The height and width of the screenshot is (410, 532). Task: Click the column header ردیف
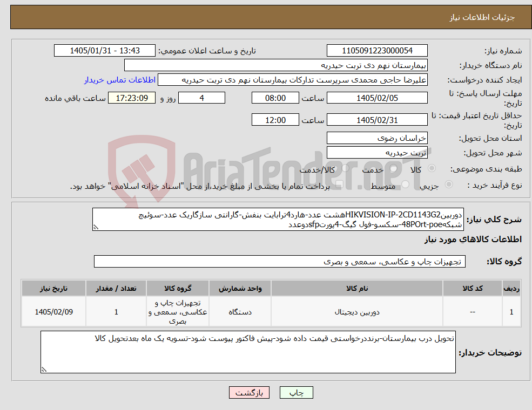[511, 289]
